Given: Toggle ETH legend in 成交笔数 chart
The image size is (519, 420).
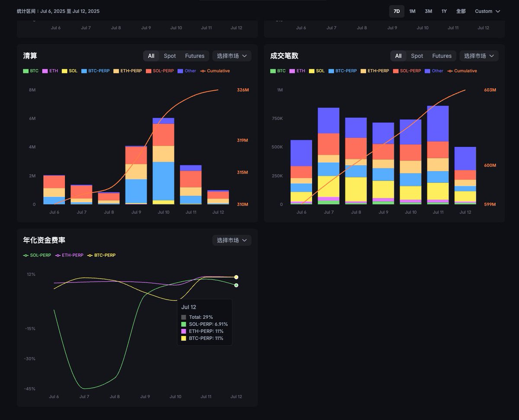Looking at the screenshot, I should (x=297, y=71).
